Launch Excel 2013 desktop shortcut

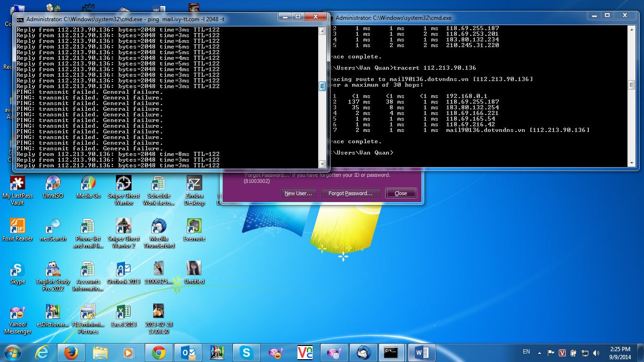(124, 315)
